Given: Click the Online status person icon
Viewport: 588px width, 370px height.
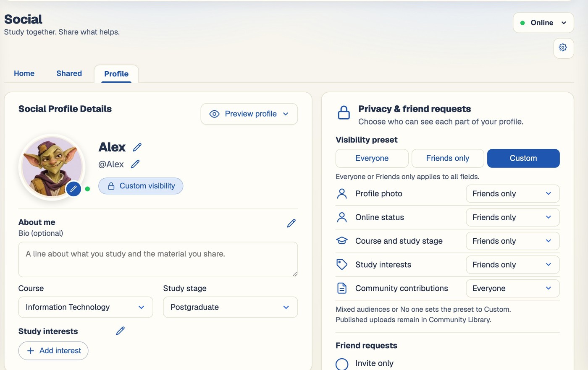Looking at the screenshot, I should click(x=342, y=217).
